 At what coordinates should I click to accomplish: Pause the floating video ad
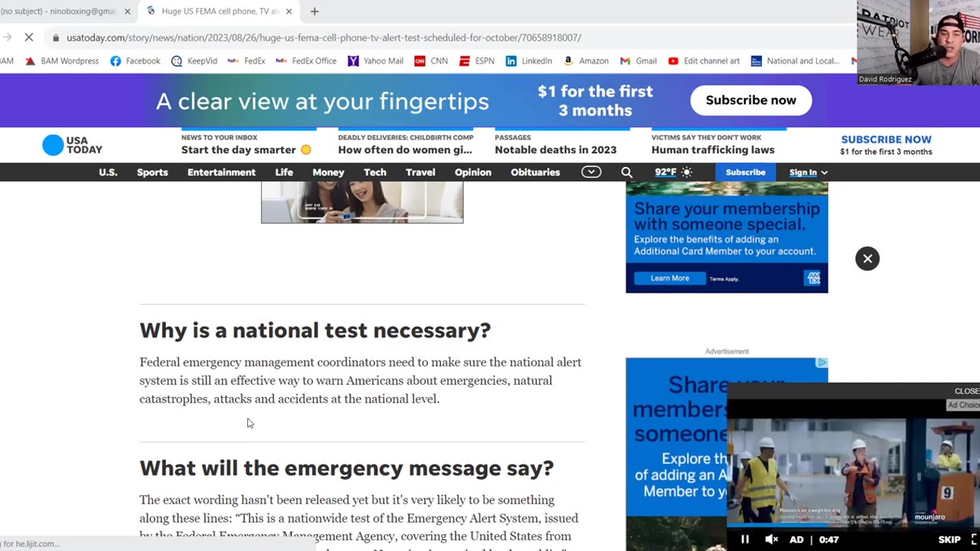[x=744, y=540]
